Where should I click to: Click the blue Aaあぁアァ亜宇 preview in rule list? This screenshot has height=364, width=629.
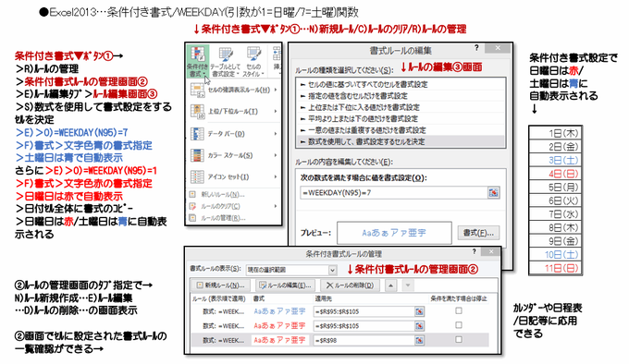pyautogui.click(x=279, y=311)
